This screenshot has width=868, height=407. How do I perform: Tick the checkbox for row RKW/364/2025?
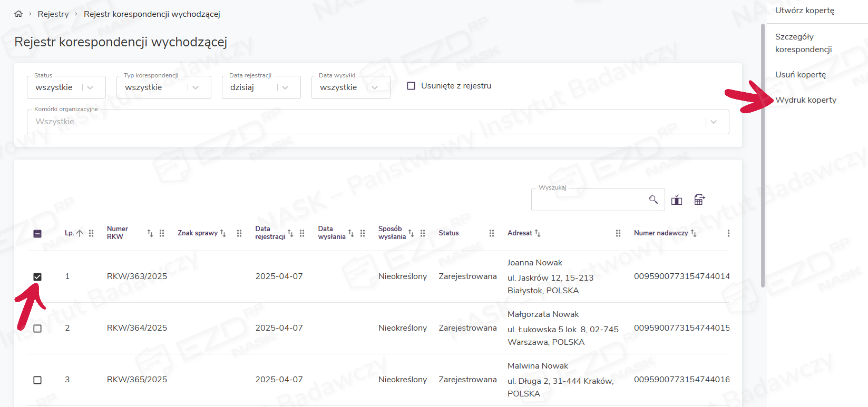tap(37, 329)
